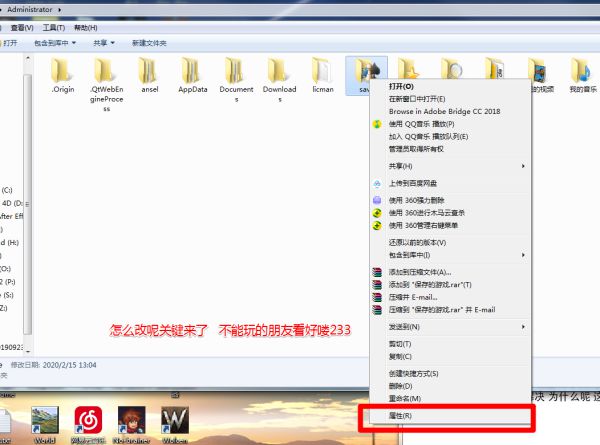Choose 重命名(M) in the context menu
600x445 pixels.
[x=405, y=399]
